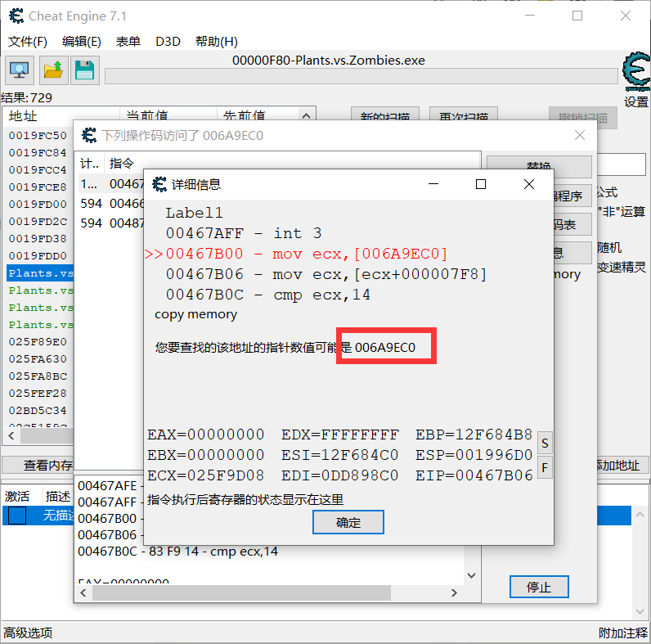Close the 详细信息 dialog
This screenshot has width=651, height=644.
tap(529, 184)
